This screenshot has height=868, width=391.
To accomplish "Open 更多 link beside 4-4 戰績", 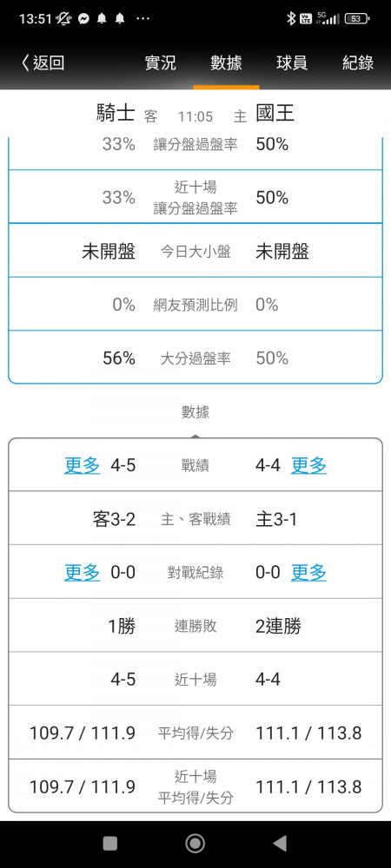I will tap(309, 465).
